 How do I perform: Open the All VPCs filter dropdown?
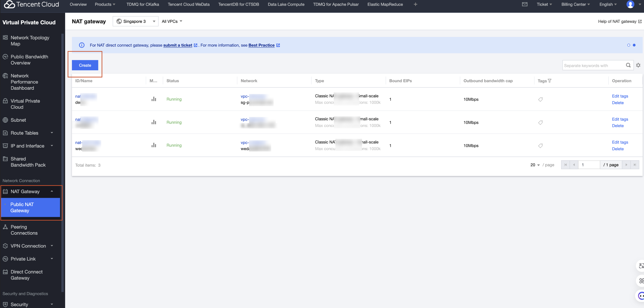tap(172, 21)
